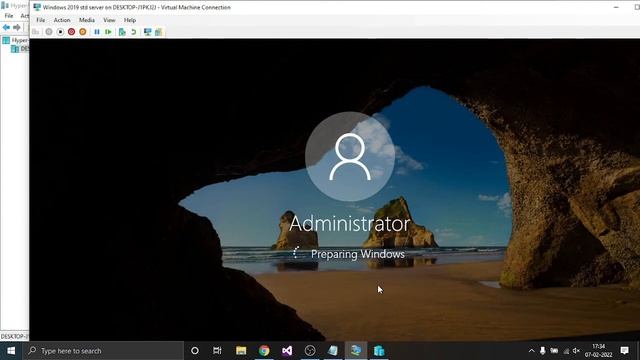
Task: Create a checkpoint of the VM
Action: point(122,32)
